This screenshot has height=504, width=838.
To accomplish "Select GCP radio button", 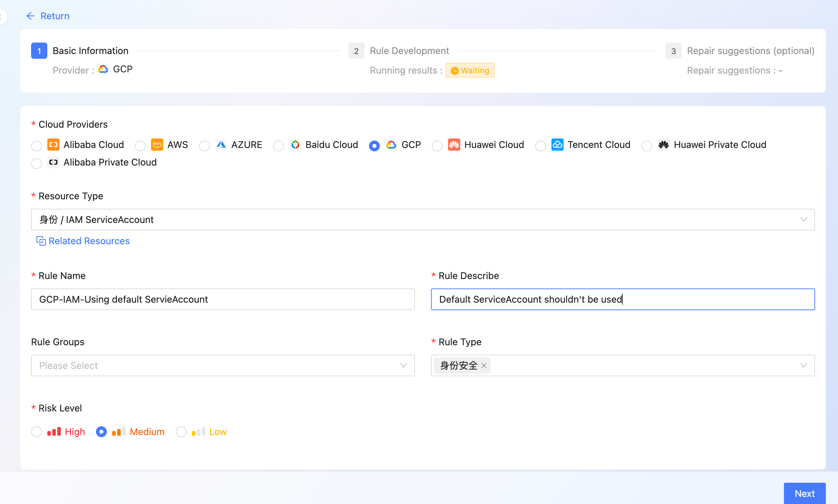I will (374, 146).
